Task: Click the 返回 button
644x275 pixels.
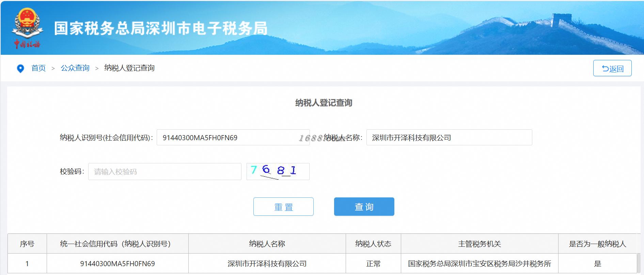Action: [612, 68]
